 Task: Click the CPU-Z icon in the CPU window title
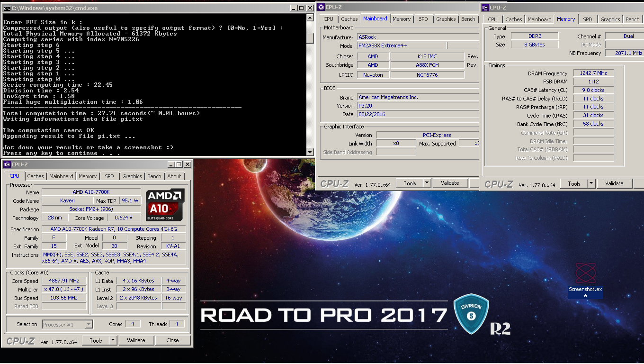7,164
